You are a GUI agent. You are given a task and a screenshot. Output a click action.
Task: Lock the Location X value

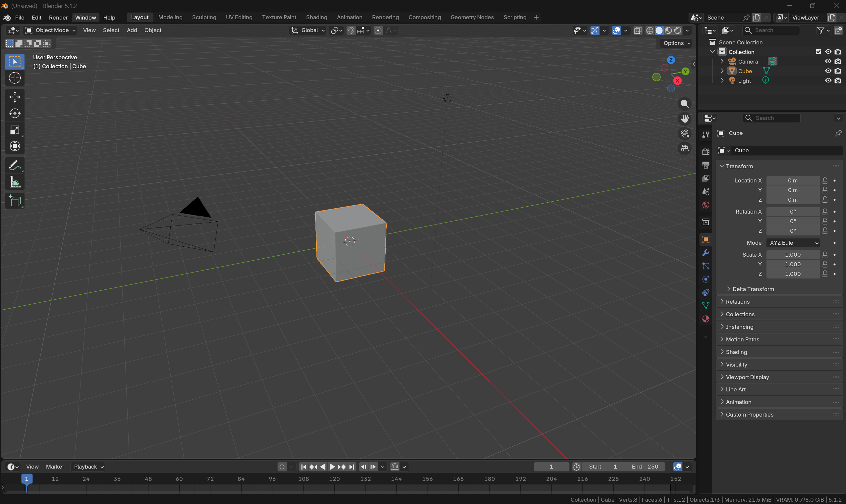click(825, 180)
